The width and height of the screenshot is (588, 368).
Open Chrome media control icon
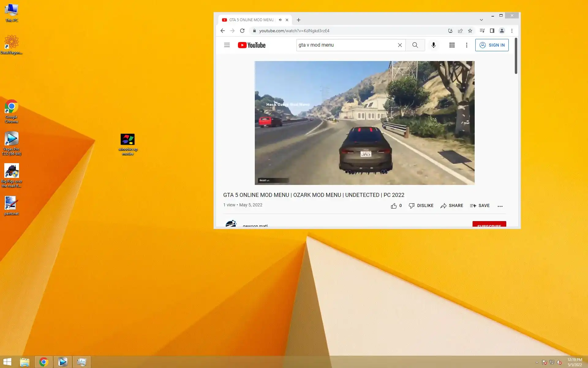pyautogui.click(x=482, y=31)
